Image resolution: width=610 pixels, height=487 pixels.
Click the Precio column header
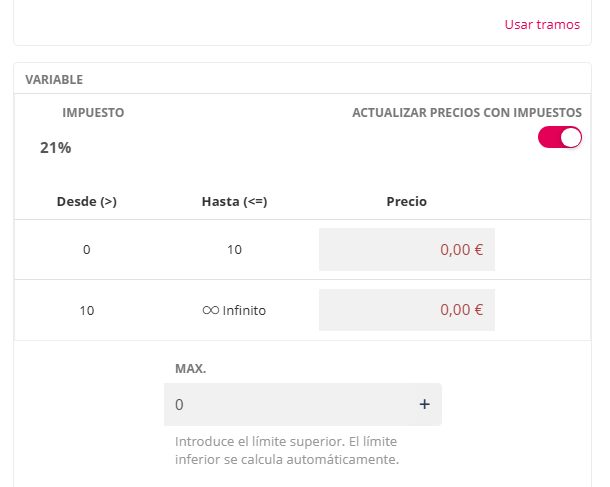click(x=406, y=201)
